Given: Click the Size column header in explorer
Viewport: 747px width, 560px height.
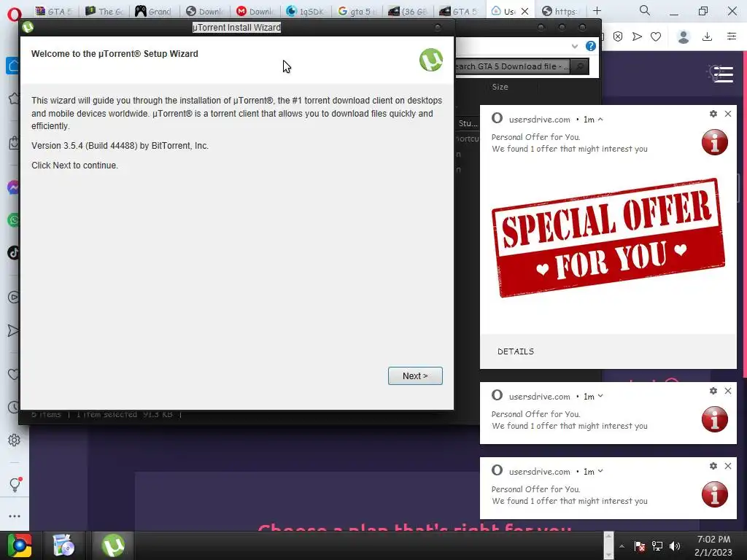Looking at the screenshot, I should click(x=500, y=87).
